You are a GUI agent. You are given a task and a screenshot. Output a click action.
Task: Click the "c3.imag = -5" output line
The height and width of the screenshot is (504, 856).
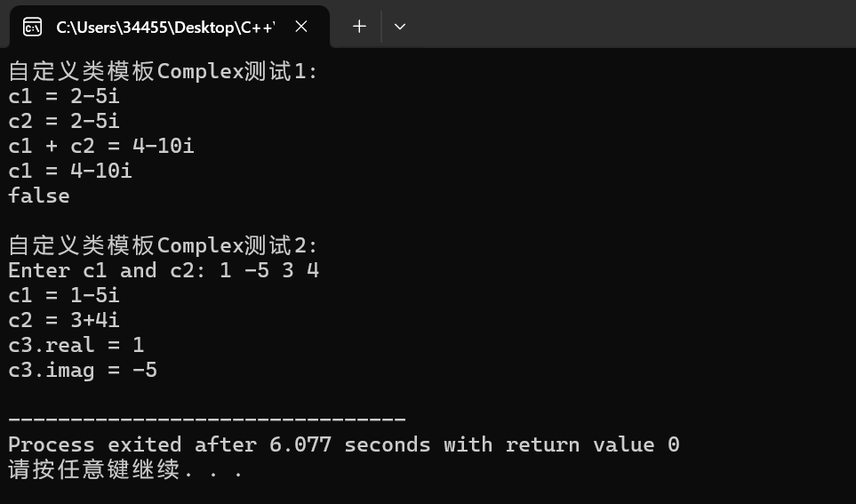[83, 370]
